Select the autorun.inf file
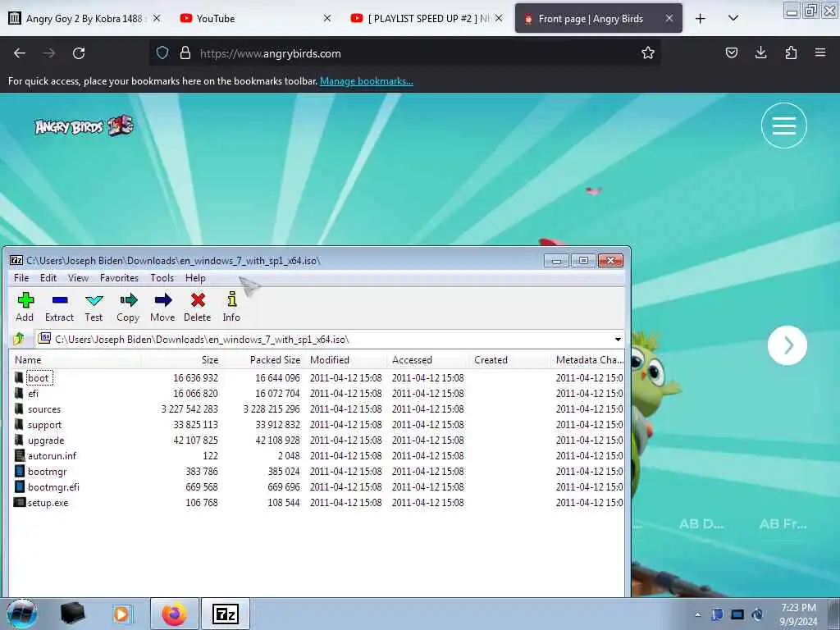840x630 pixels. click(316, 456)
